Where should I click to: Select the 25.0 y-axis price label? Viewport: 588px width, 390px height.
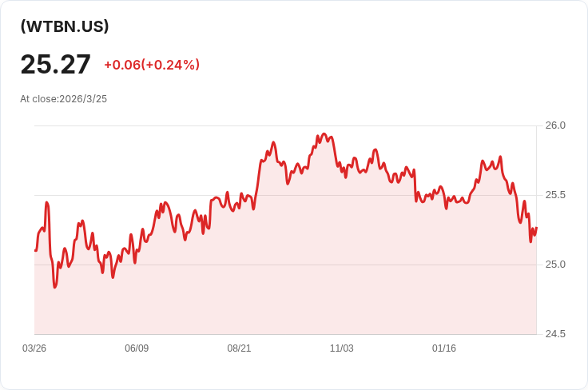555,265
